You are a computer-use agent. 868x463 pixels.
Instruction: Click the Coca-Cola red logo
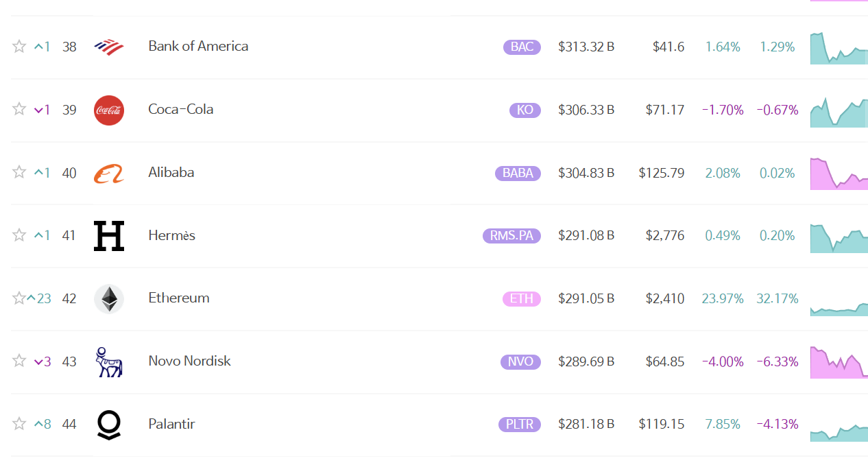point(108,110)
